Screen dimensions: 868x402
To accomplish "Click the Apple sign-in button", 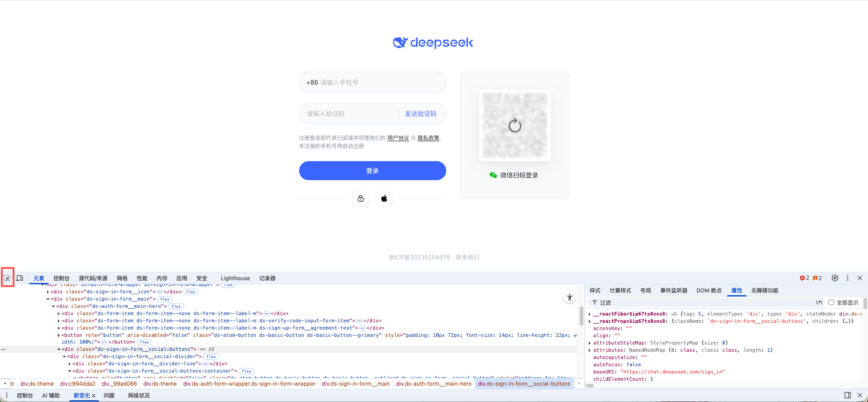I will click(384, 198).
